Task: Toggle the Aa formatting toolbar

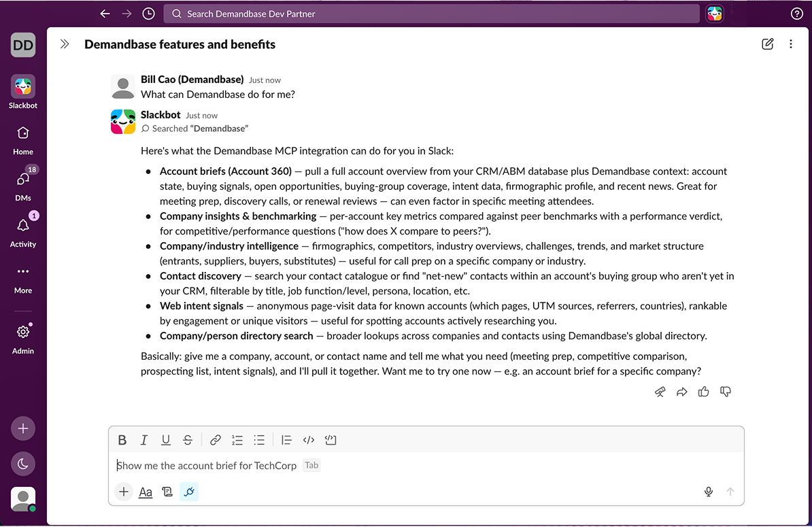Action: (146, 492)
